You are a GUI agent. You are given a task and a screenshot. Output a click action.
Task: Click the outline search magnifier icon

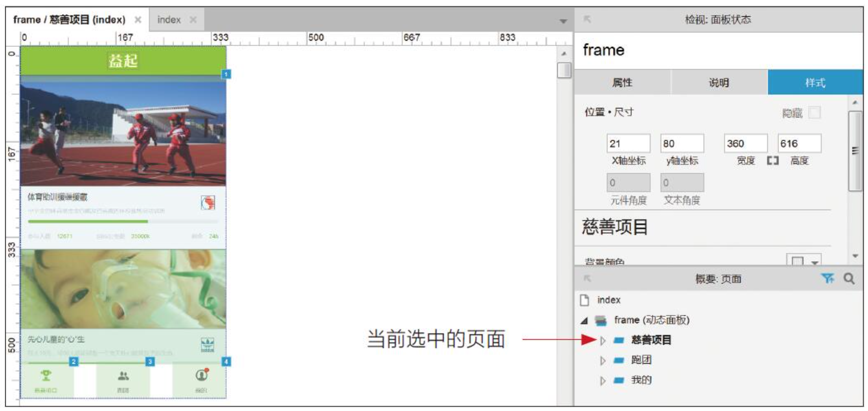[x=849, y=278]
